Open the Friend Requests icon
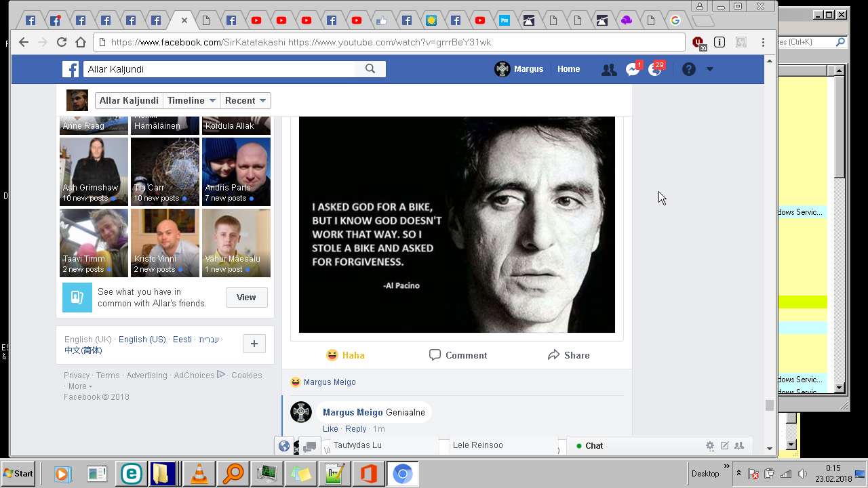 click(x=609, y=69)
